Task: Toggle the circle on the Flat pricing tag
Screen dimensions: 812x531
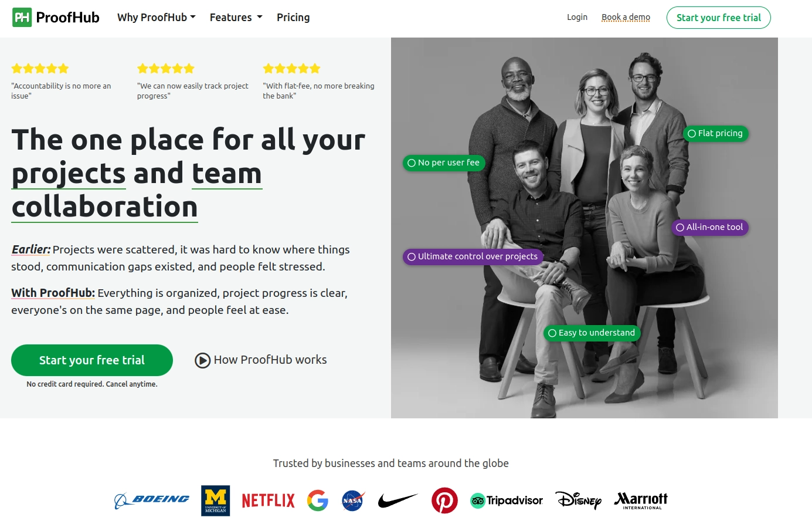Action: coord(692,133)
